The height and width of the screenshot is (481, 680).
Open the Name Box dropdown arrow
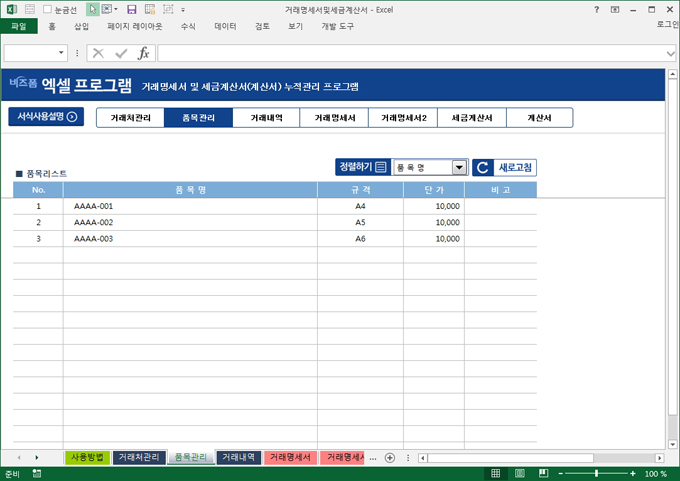(62, 53)
